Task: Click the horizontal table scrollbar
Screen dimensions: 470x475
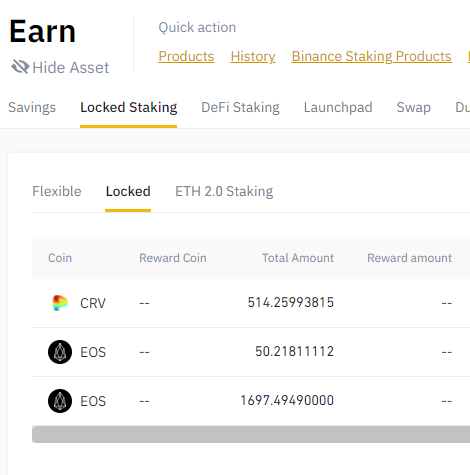Action: click(x=251, y=434)
